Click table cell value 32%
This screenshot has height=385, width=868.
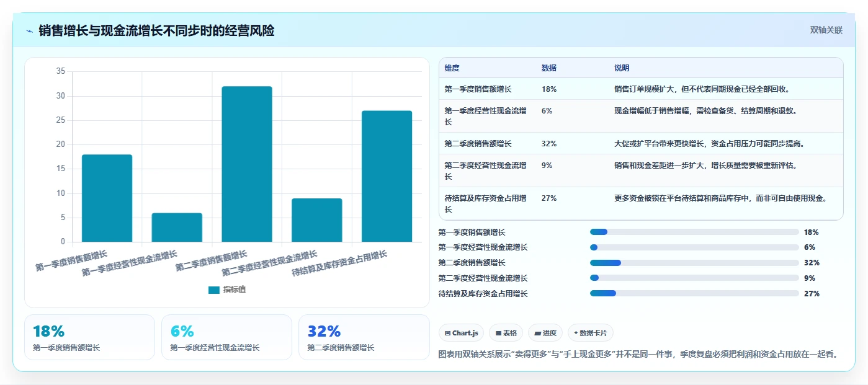[549, 144]
